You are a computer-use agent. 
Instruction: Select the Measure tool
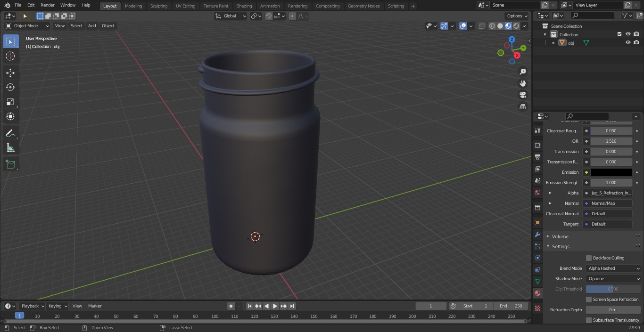[10, 148]
